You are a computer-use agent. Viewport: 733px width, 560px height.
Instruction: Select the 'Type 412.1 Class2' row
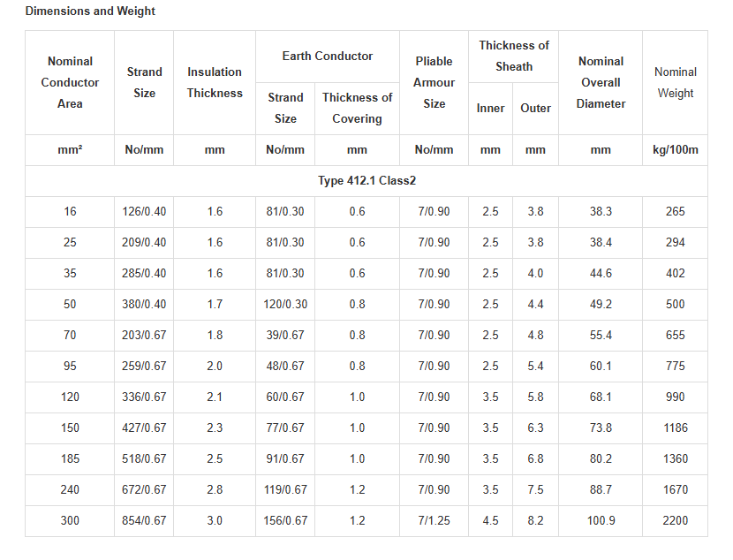coord(366,181)
